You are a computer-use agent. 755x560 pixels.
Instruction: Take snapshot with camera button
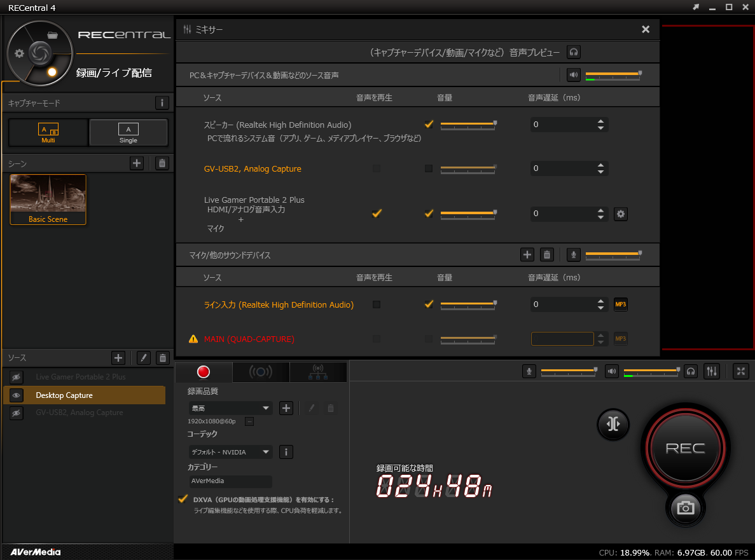coord(686,508)
